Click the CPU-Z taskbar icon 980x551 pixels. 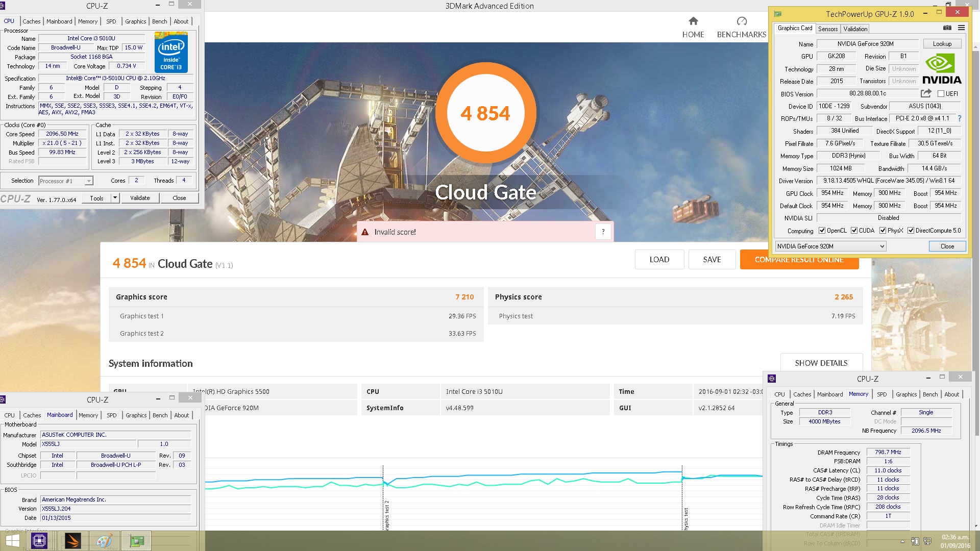point(39,541)
